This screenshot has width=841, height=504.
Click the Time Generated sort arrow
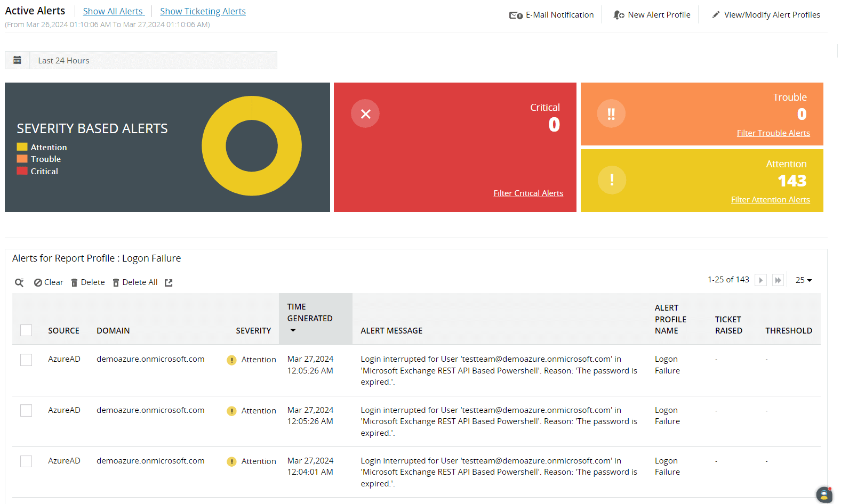point(293,330)
